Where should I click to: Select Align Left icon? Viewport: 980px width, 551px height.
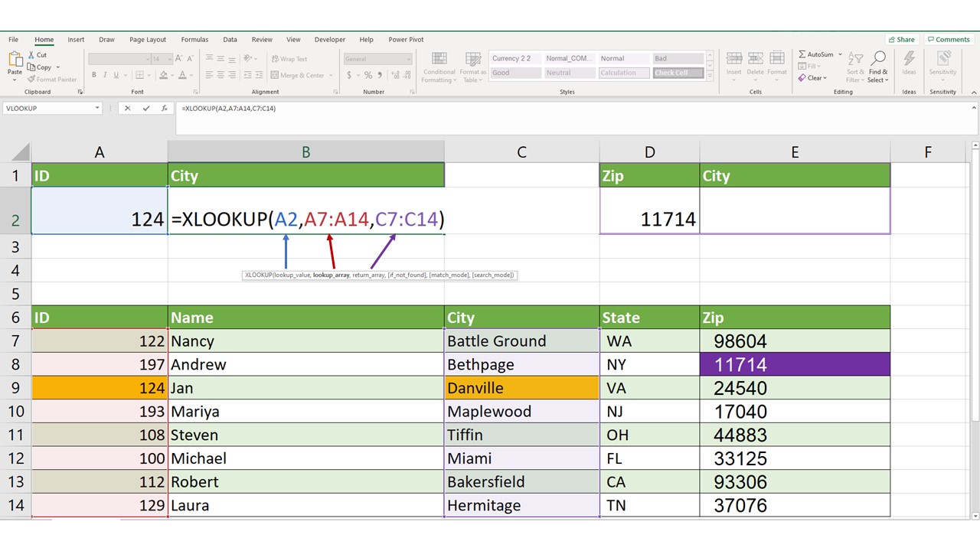(x=209, y=75)
